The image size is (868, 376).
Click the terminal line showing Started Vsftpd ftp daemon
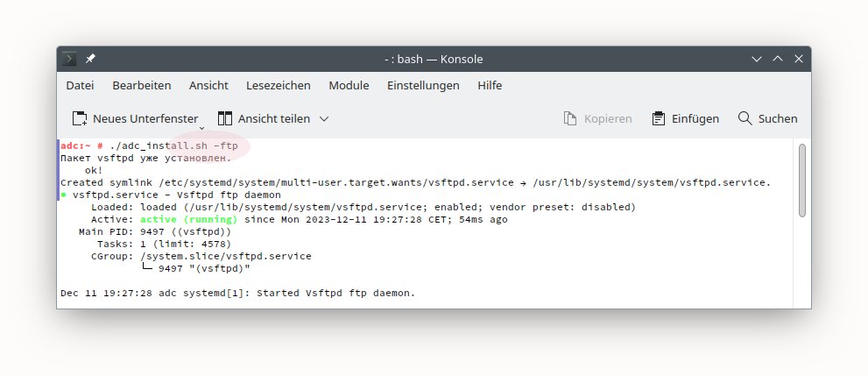[238, 292]
